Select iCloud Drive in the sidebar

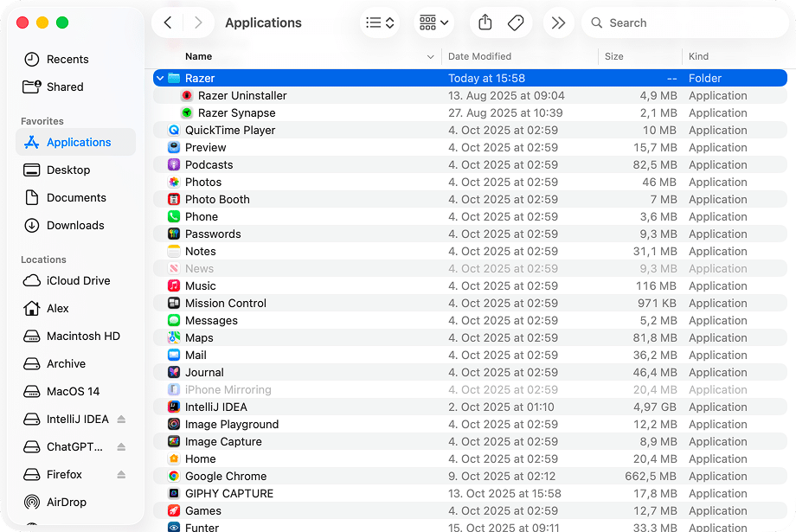(x=78, y=281)
